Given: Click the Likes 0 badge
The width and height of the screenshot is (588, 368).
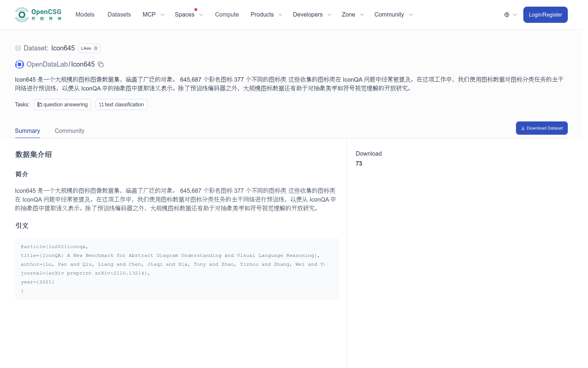Looking at the screenshot, I should [x=89, y=48].
